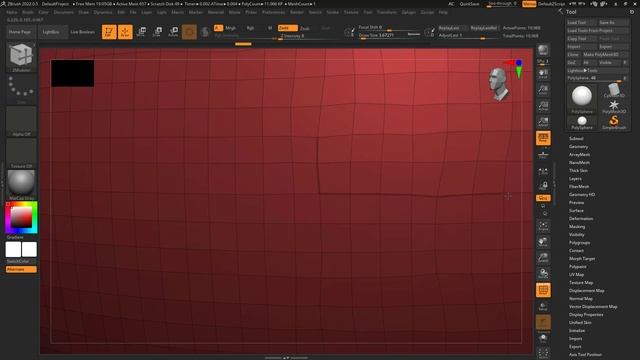Click the Save As button
The width and height of the screenshot is (640, 360).
click(613, 22)
